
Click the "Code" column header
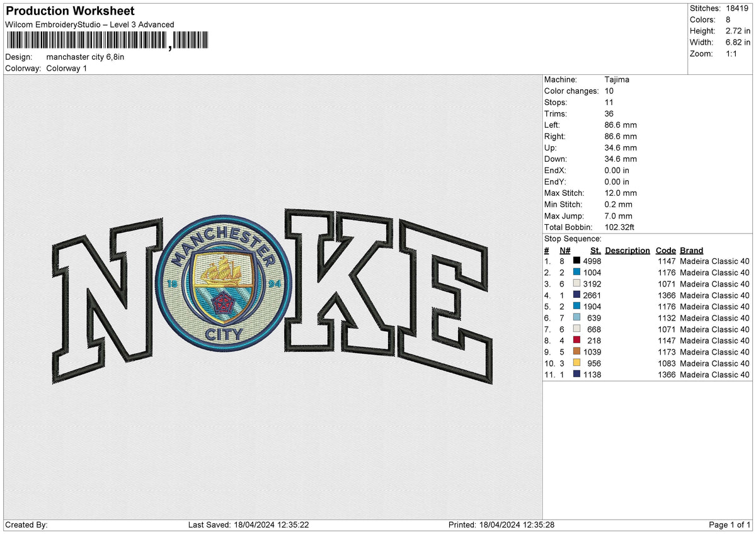pyautogui.click(x=665, y=250)
